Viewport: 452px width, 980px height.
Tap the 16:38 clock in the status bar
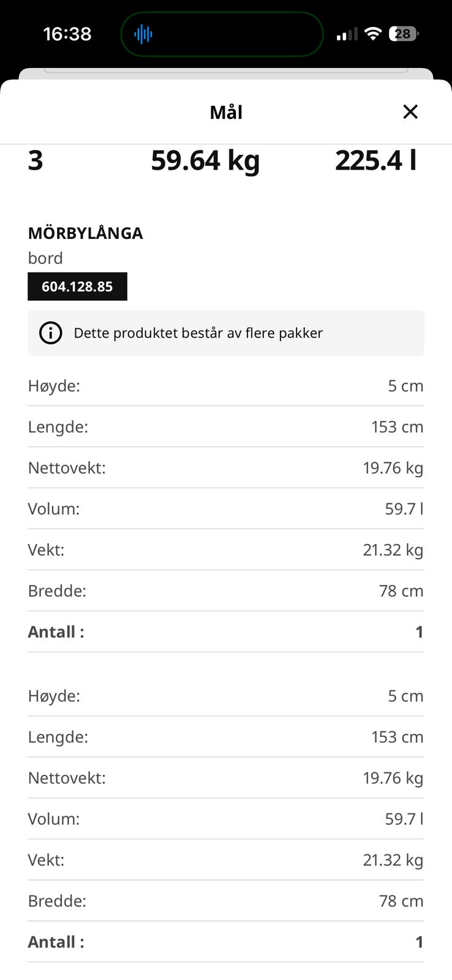click(x=67, y=34)
